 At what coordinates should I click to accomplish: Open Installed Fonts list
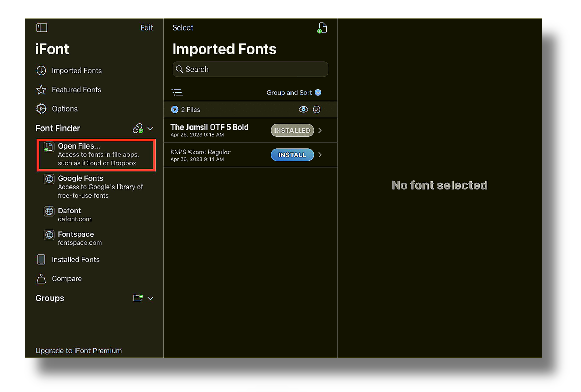pos(75,259)
